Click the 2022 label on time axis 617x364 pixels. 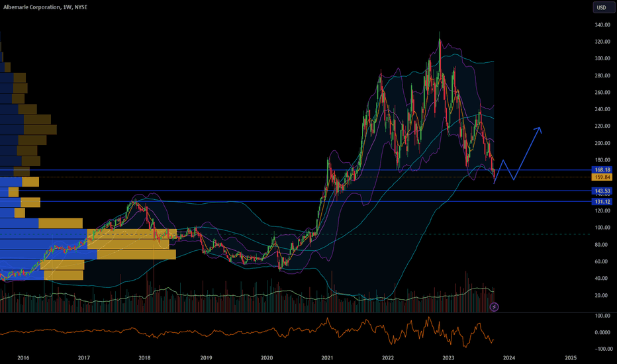coord(388,357)
